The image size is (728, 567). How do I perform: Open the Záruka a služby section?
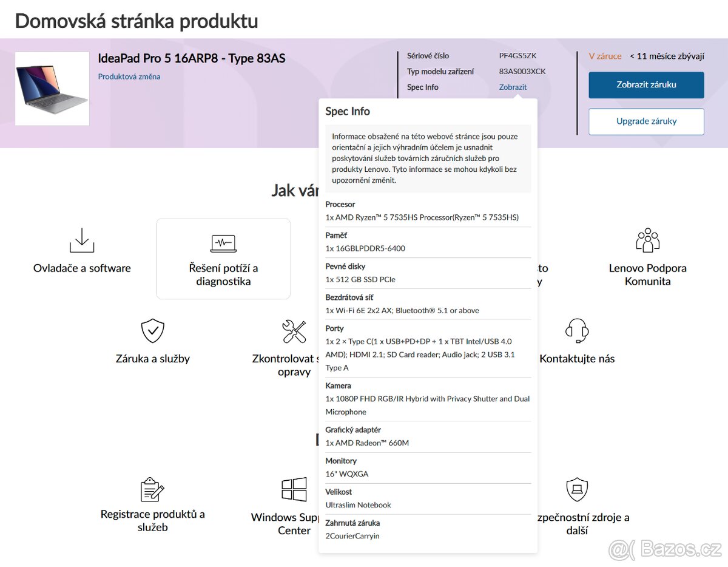(x=152, y=359)
